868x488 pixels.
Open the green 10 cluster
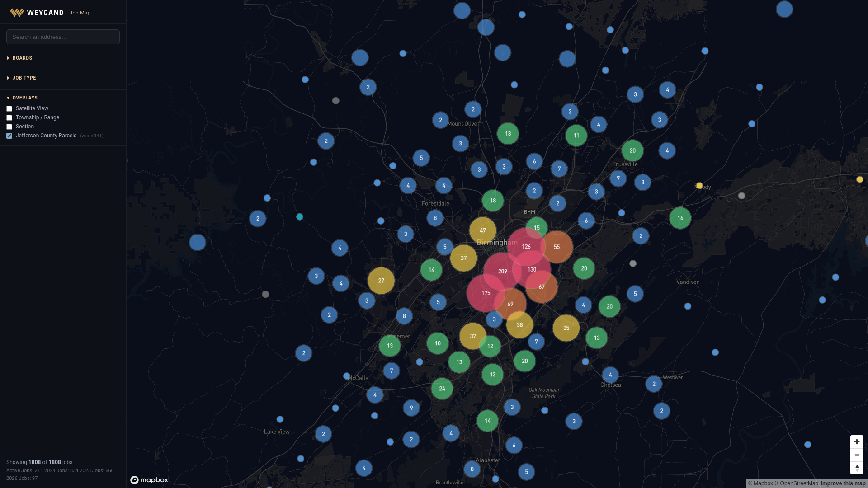pos(438,343)
